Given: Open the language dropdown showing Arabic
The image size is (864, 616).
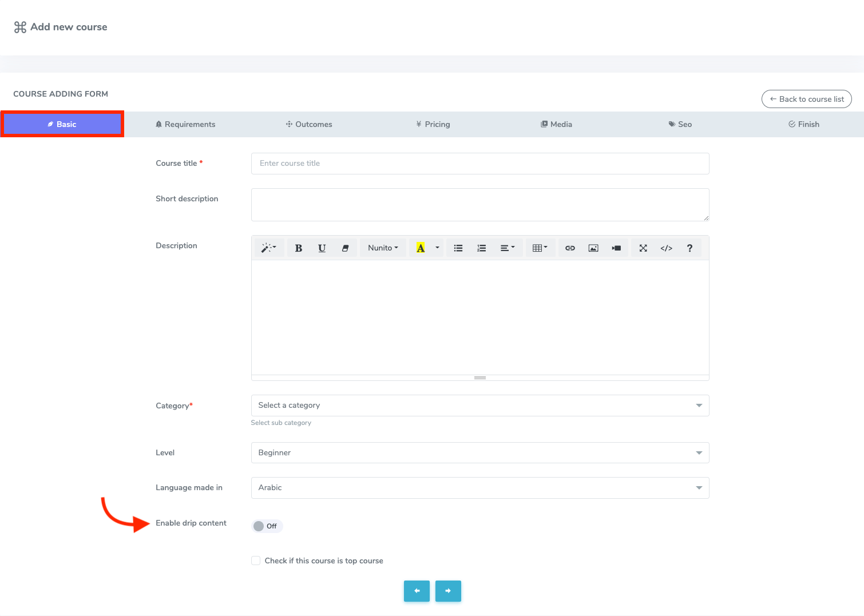Looking at the screenshot, I should click(479, 488).
